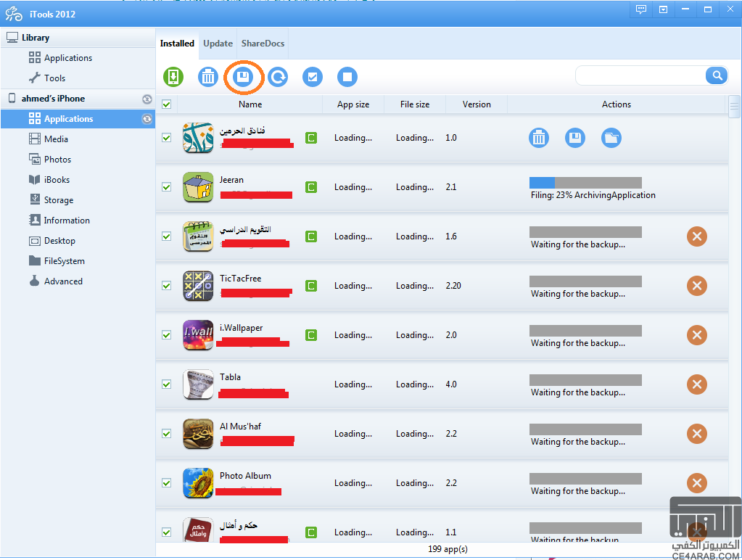The height and width of the screenshot is (560, 742).
Task: Click the green C badge on Jeeran row
Action: [311, 187]
